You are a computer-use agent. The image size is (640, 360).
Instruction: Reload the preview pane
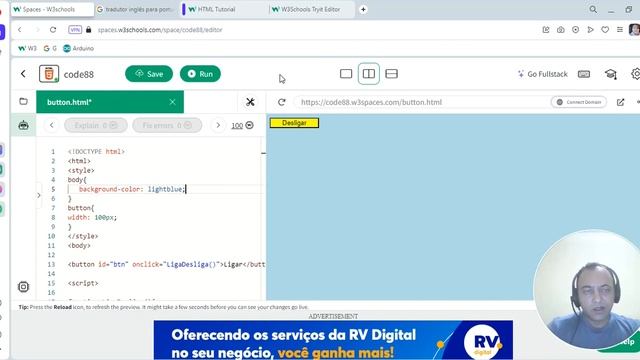tap(282, 102)
